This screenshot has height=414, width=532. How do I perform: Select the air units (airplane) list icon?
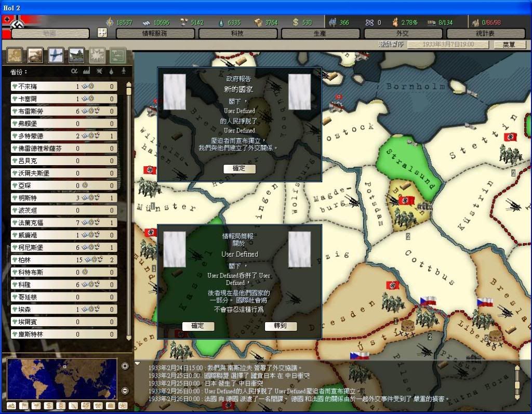(x=56, y=55)
